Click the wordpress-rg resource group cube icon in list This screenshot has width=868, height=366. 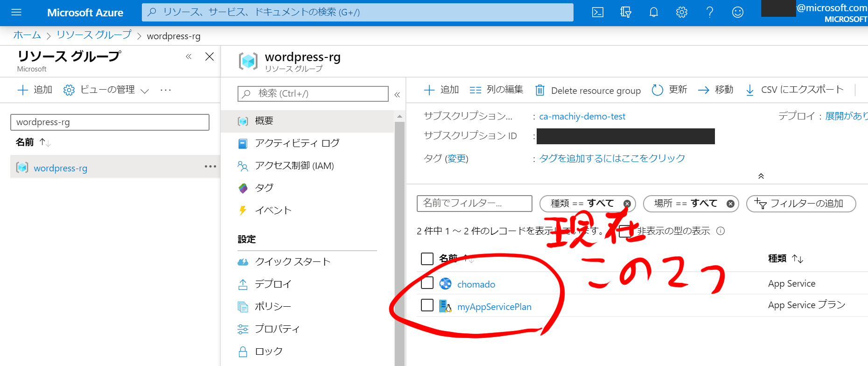pyautogui.click(x=22, y=168)
